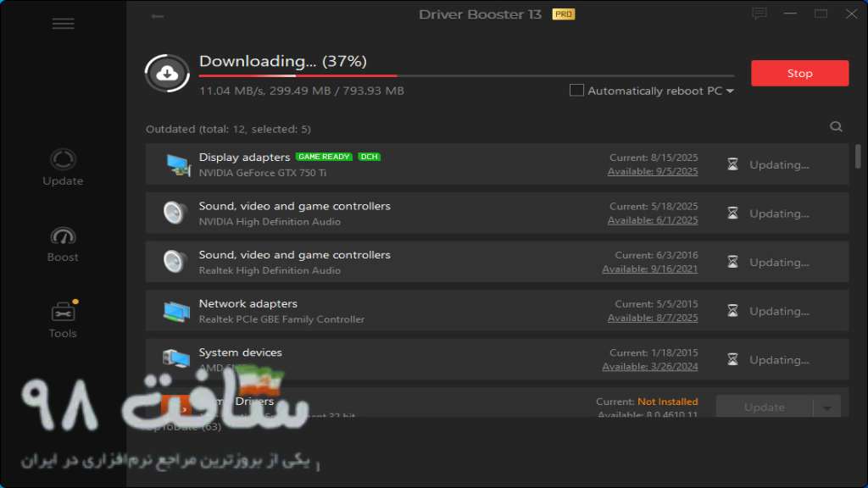Image resolution: width=868 pixels, height=488 pixels.
Task: Open Available: 9/5/2025 driver details link
Action: [x=653, y=171]
